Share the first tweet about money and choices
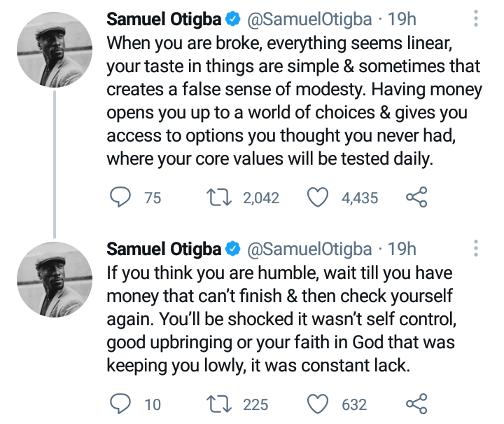This screenshot has height=424, width=504. (416, 198)
